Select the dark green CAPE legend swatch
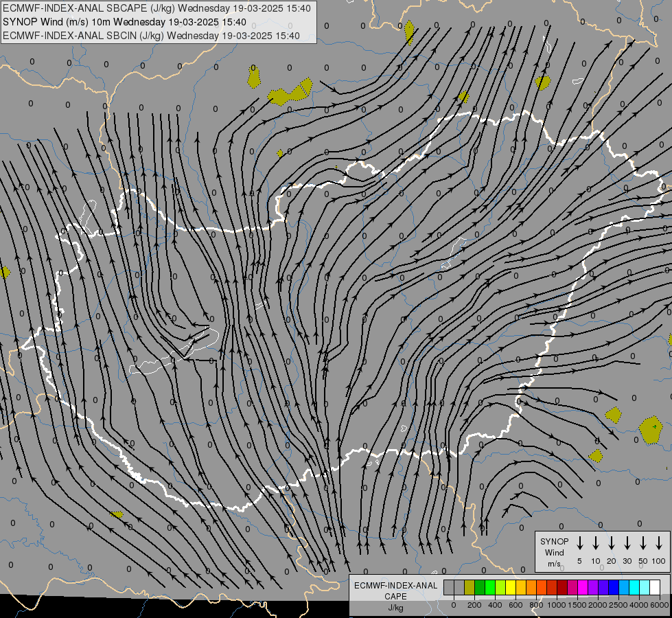 [480, 587]
